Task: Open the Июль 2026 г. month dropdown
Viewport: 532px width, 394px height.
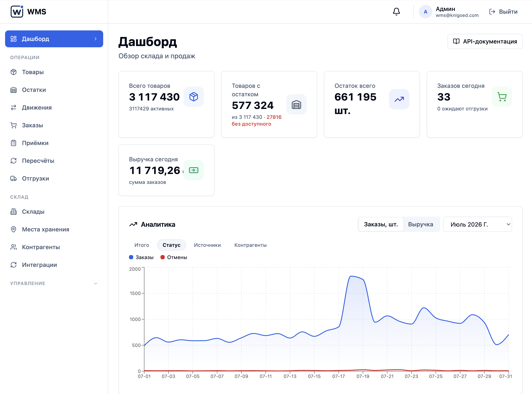Action: pyautogui.click(x=478, y=224)
